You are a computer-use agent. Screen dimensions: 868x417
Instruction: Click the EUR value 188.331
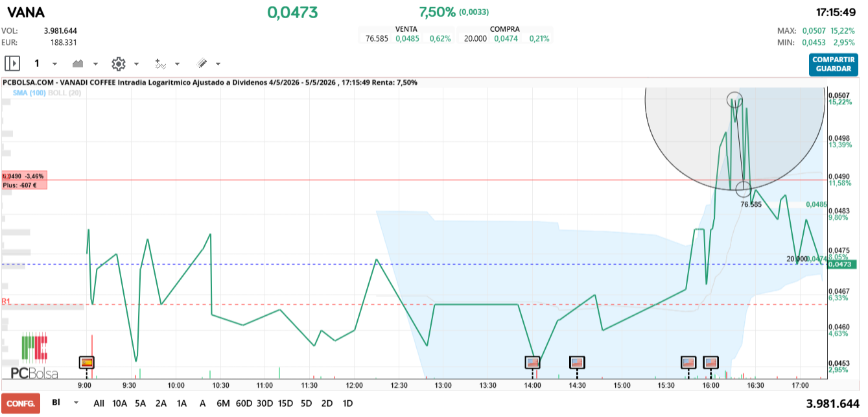click(64, 42)
